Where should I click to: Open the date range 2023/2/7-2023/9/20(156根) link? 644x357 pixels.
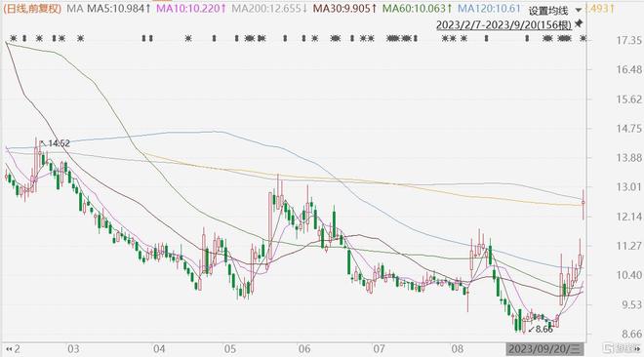[503, 25]
